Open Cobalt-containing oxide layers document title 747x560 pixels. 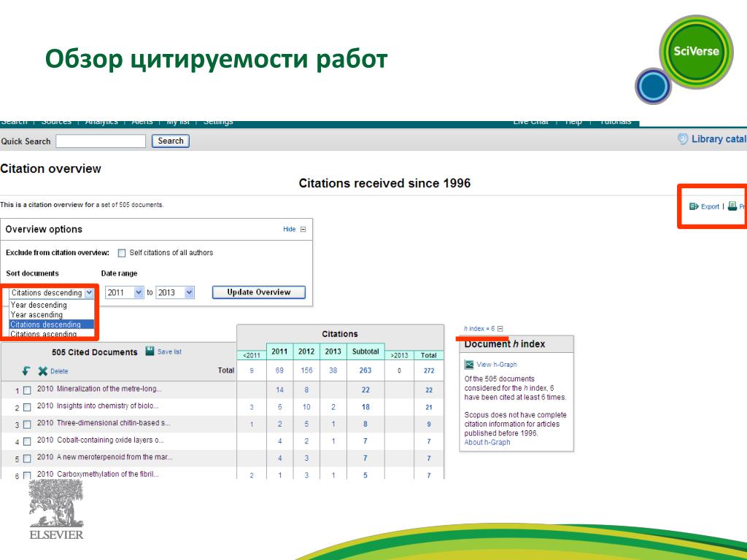click(110, 440)
